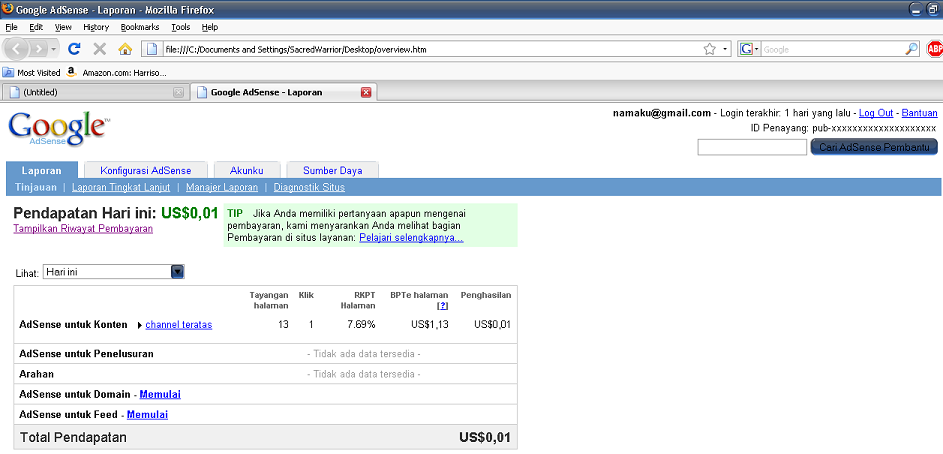This screenshot has width=943, height=454.
Task: Open Manajer Laporan link
Action: pyautogui.click(x=222, y=187)
